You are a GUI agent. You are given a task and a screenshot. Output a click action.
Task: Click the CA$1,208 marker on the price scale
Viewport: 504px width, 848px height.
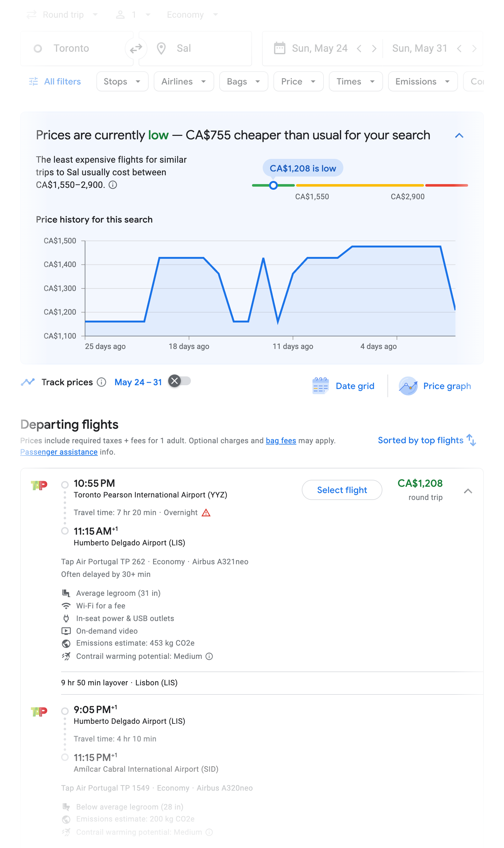(273, 186)
